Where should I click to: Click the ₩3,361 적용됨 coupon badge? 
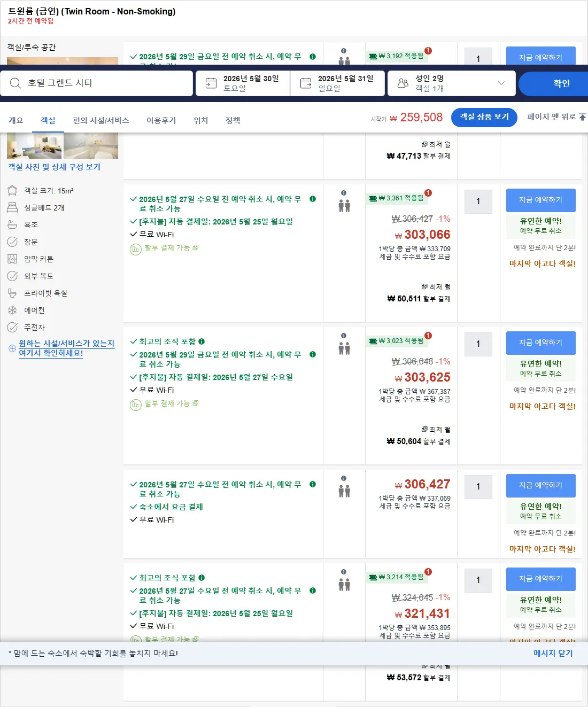[397, 198]
